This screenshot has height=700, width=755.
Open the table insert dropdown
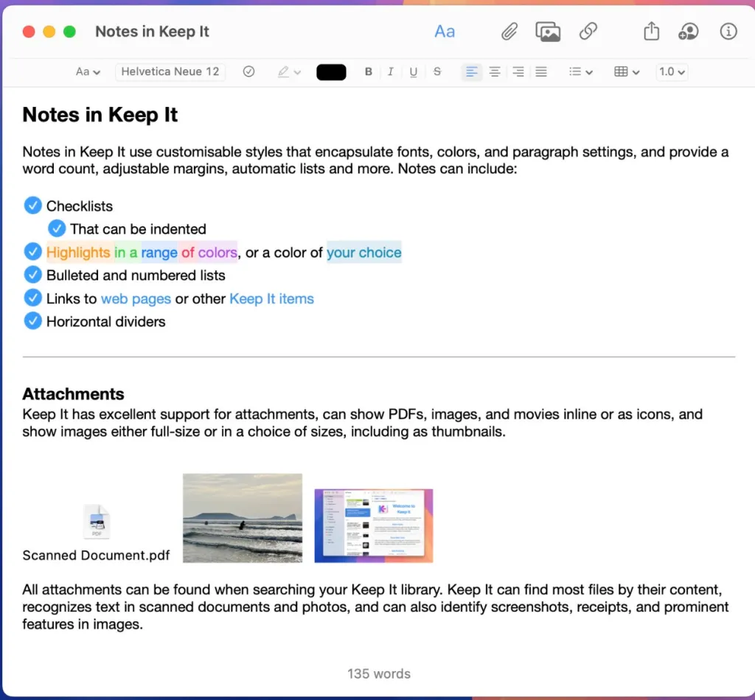pyautogui.click(x=627, y=72)
